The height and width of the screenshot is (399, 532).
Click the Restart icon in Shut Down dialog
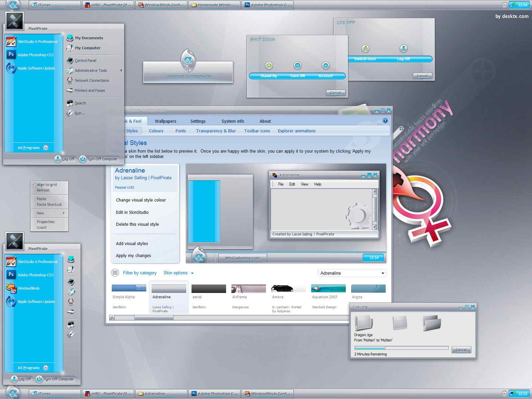point(326,66)
